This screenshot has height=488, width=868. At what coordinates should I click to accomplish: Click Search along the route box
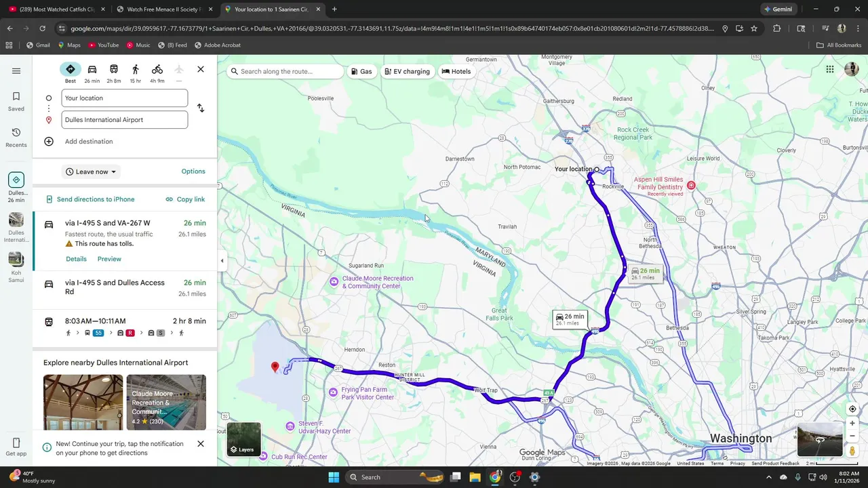point(285,71)
